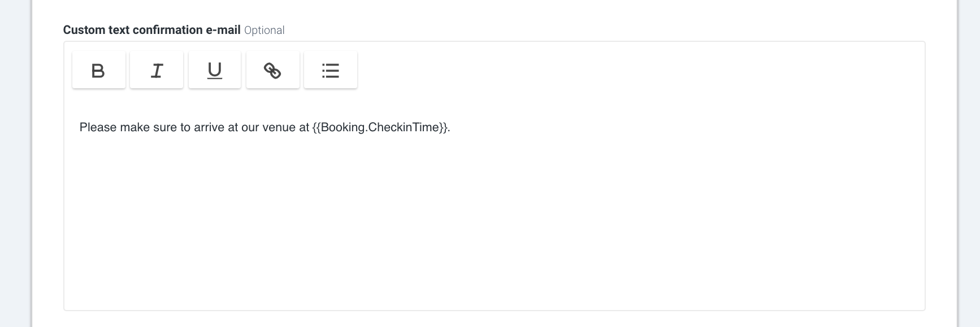Click the word "arrive" in the message

click(209, 127)
